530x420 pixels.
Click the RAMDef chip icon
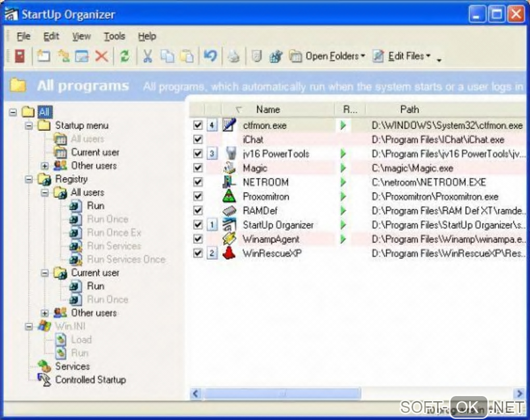pos(230,211)
